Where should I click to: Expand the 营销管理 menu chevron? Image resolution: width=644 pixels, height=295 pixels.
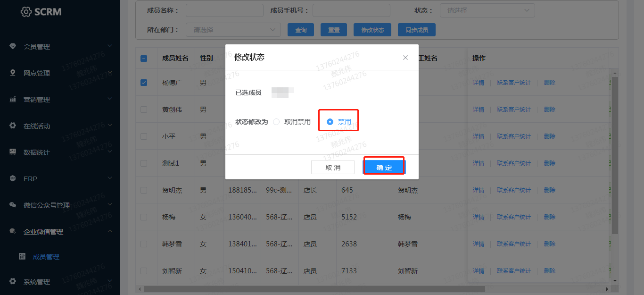click(x=110, y=99)
